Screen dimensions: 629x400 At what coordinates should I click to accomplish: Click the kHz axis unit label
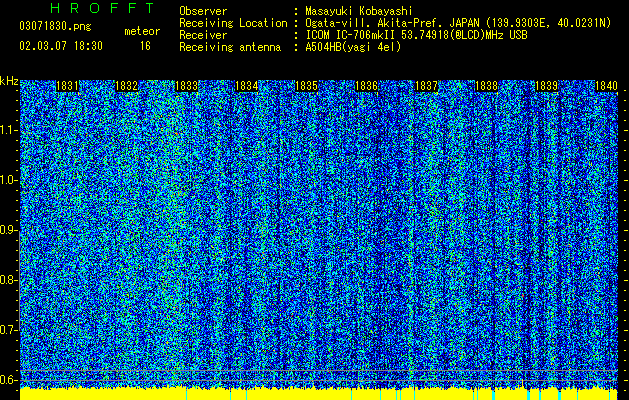click(x=9, y=81)
